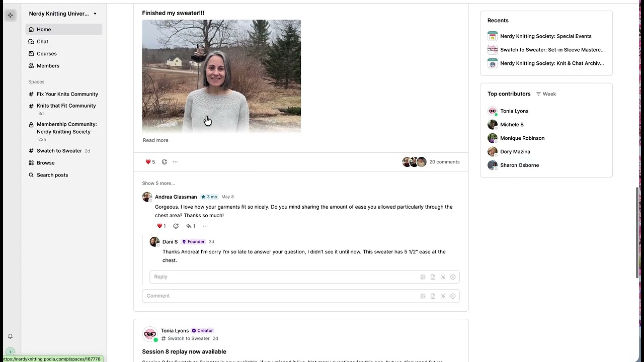Open notifications bell in the left rail
This screenshot has height=362, width=644.
tap(10, 336)
